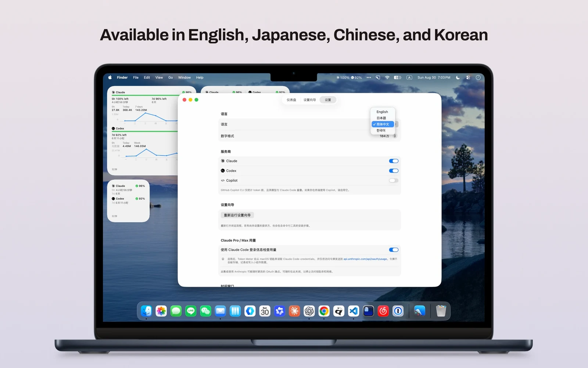Viewport: 588px width, 368px height.
Task: Open the Apple menu
Action: click(110, 78)
